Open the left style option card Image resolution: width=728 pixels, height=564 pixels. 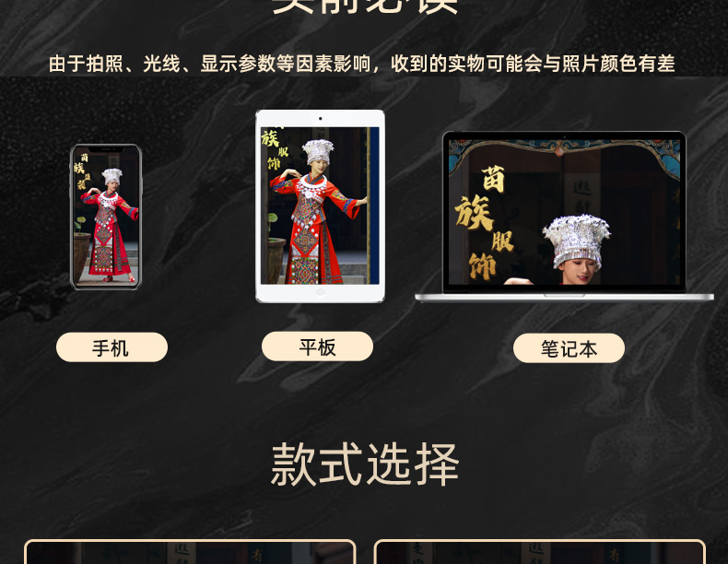[x=190, y=552]
